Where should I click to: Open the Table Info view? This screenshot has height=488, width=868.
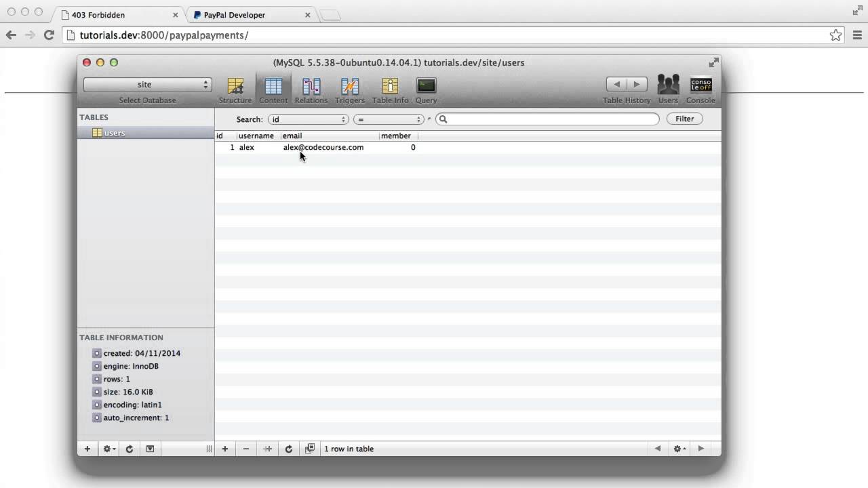(391, 90)
